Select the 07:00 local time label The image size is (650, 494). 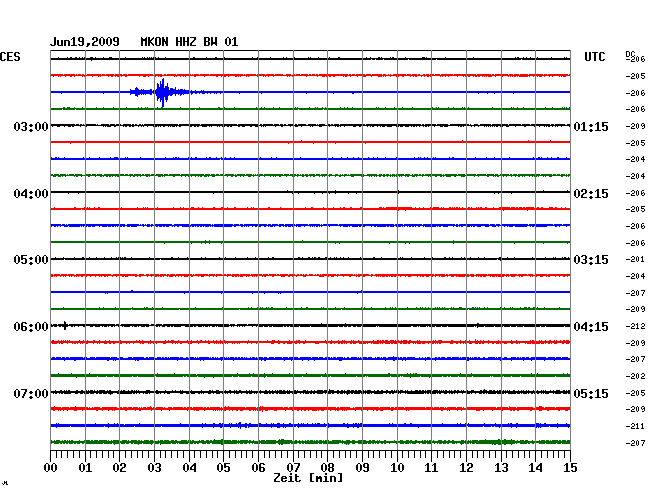click(31, 393)
